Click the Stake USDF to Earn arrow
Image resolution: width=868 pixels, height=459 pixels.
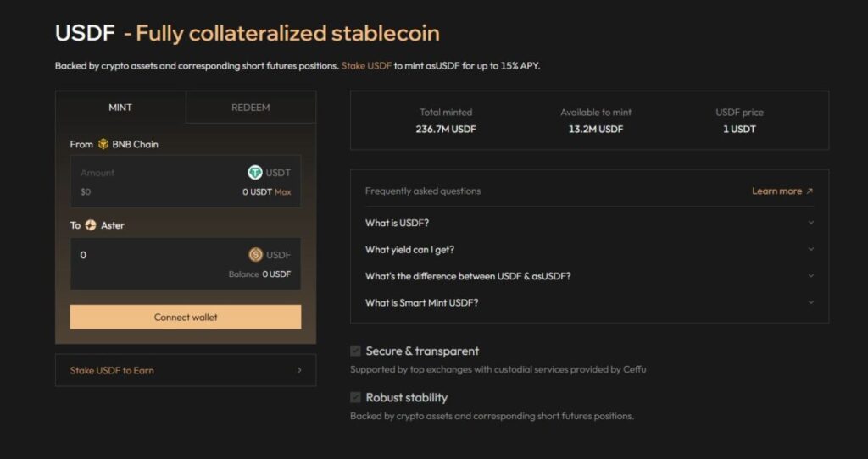click(299, 370)
